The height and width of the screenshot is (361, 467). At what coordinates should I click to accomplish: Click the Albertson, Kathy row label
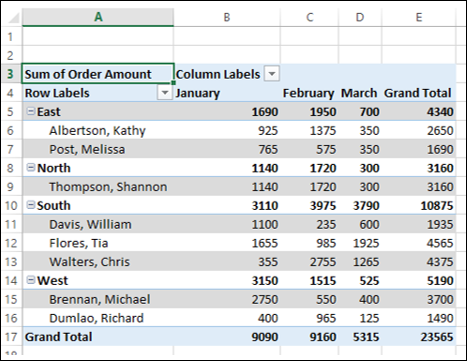97,130
